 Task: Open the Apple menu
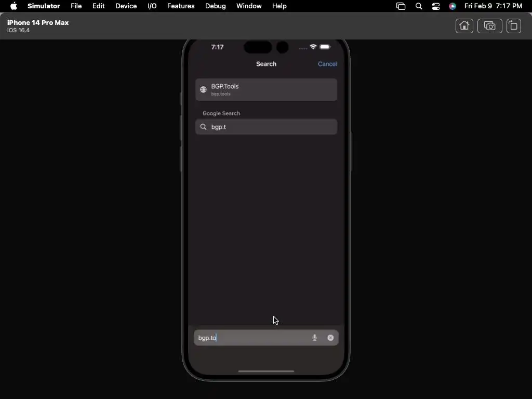(14, 6)
